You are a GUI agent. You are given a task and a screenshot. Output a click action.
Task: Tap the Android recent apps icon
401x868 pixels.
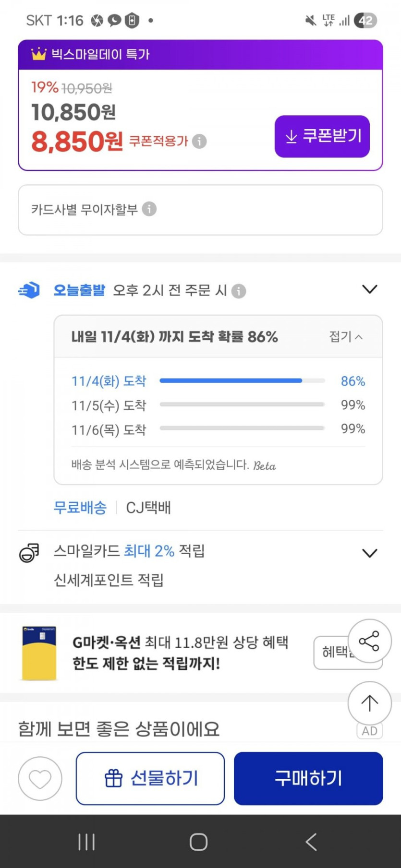(86, 842)
